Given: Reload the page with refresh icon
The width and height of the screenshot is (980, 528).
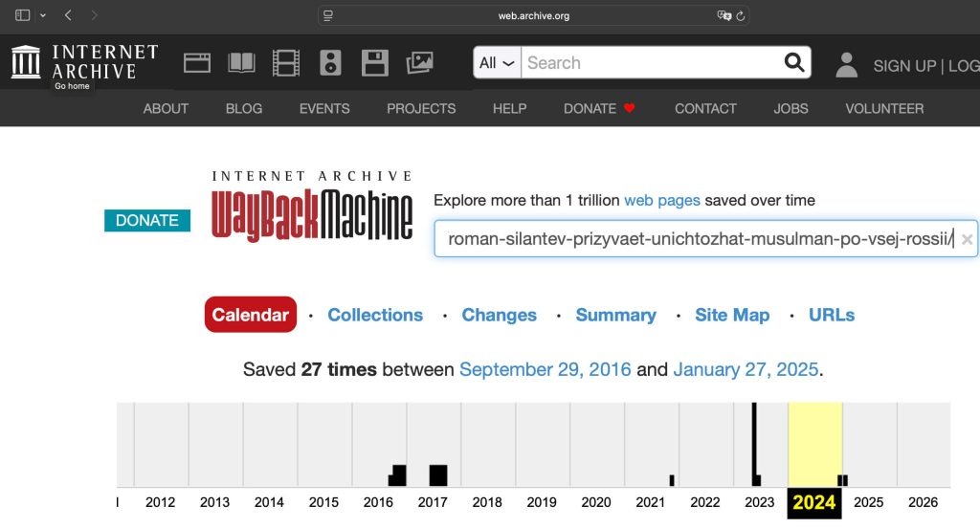Looking at the screenshot, I should tap(741, 15).
